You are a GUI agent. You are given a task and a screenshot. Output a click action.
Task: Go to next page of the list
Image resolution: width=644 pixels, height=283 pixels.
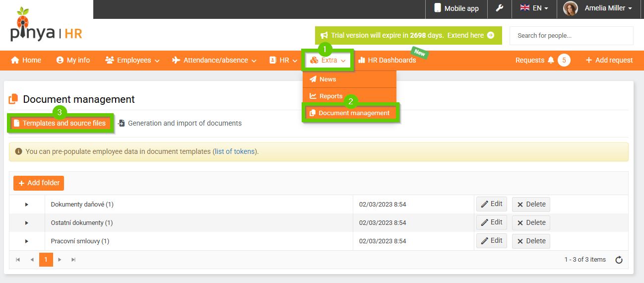[60, 260]
